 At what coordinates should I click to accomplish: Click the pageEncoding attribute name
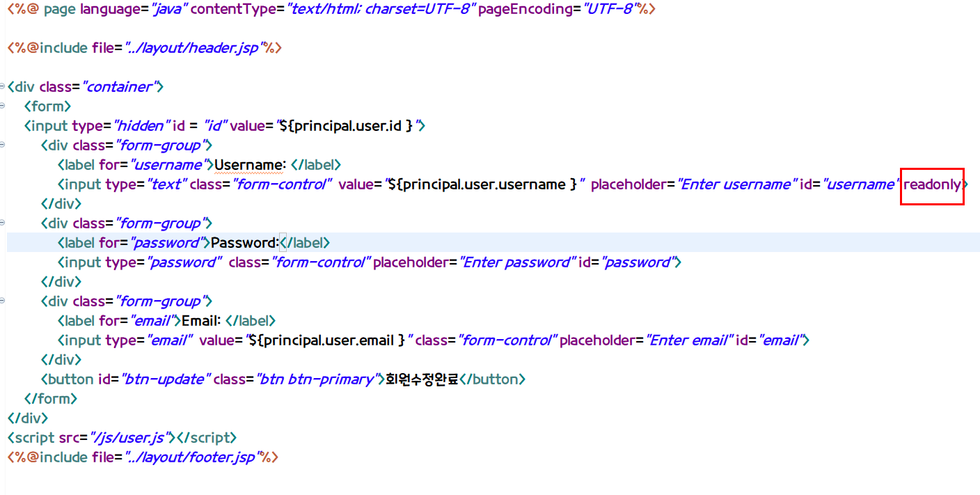(525, 10)
